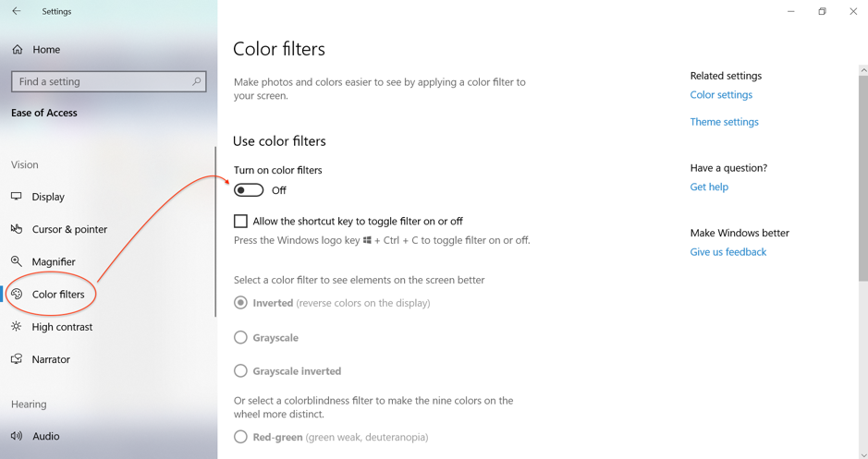Open the Theme settings link

724,122
